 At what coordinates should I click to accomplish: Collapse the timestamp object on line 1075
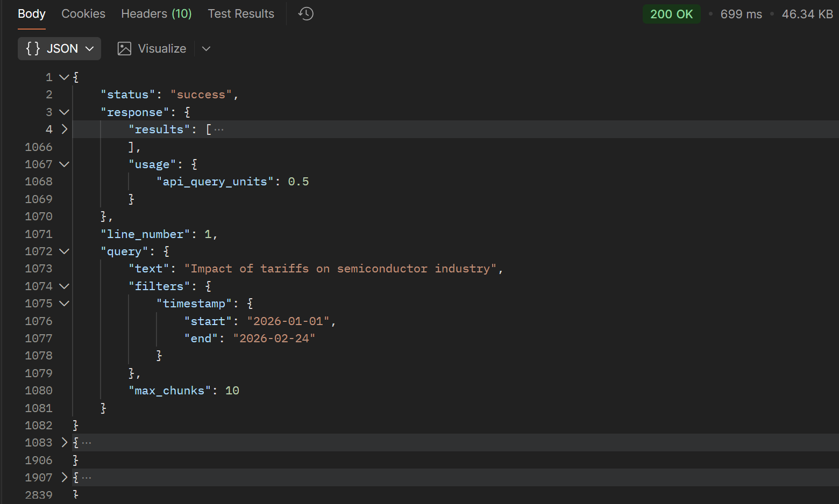tap(64, 303)
